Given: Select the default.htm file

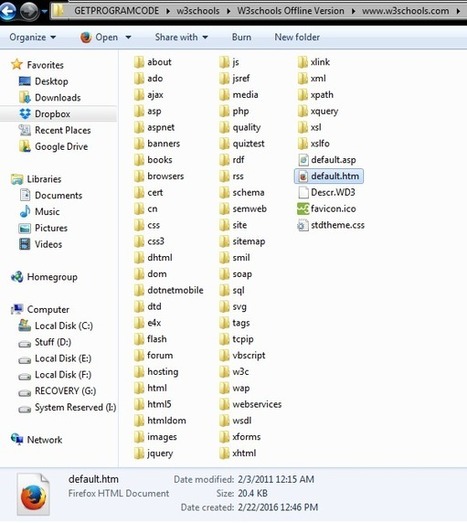Looking at the screenshot, I should (329, 176).
